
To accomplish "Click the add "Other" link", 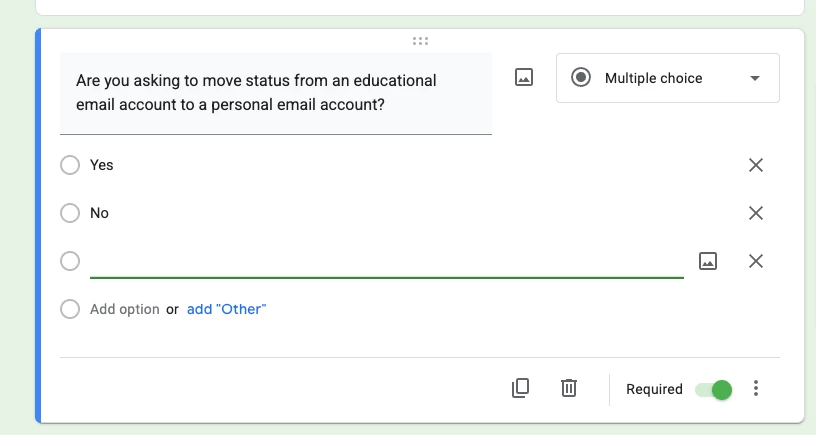I will click(226, 309).
